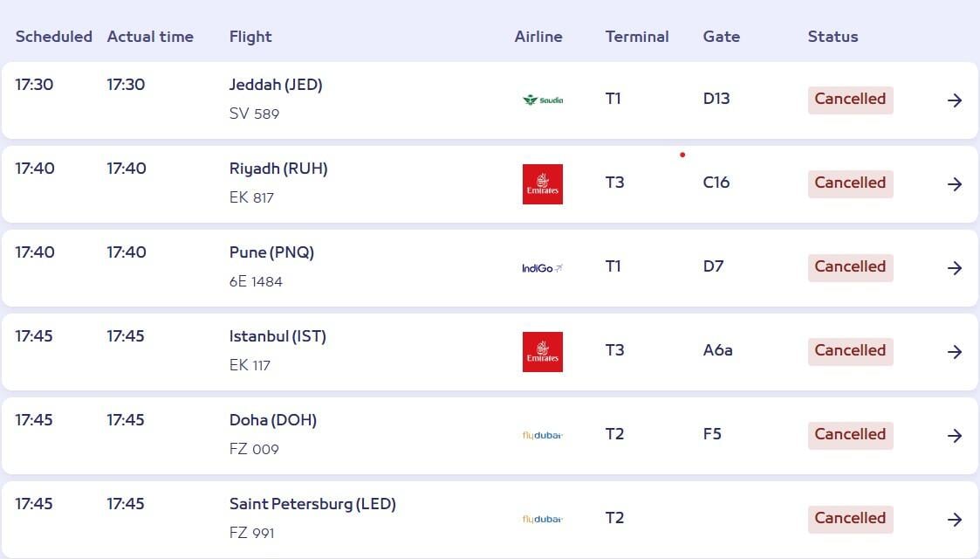This screenshot has width=980, height=559.
Task: Sort by Status column header
Action: click(833, 37)
